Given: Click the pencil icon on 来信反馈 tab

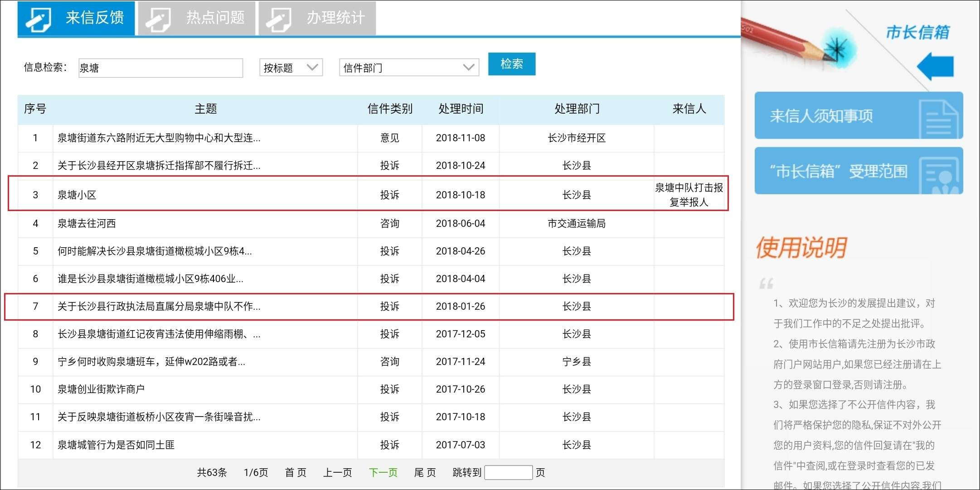Looking at the screenshot, I should pos(38,19).
